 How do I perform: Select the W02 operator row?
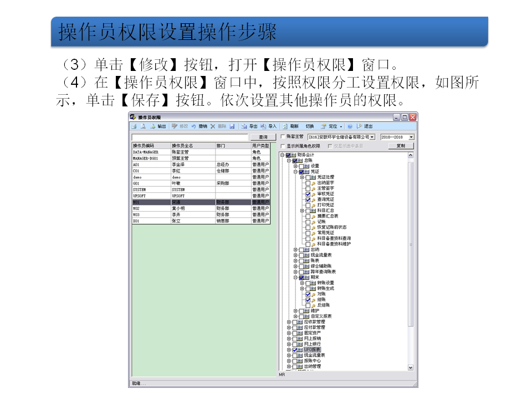click(x=201, y=209)
